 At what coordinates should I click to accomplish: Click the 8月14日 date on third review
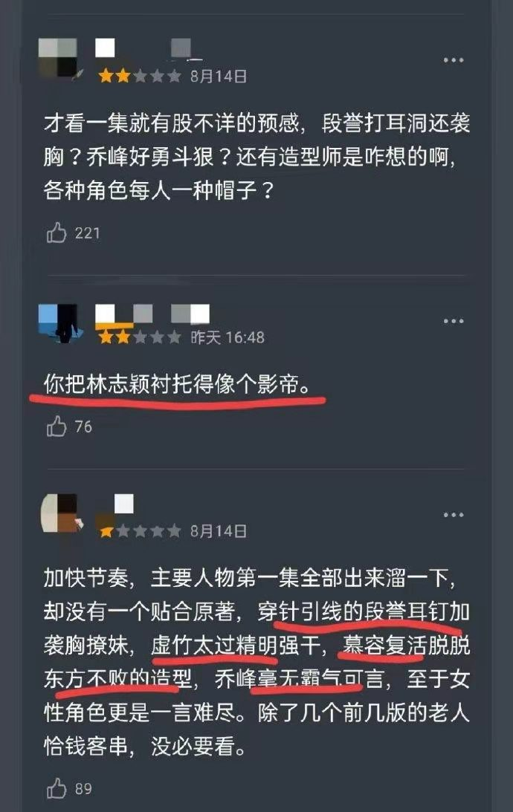[218, 531]
